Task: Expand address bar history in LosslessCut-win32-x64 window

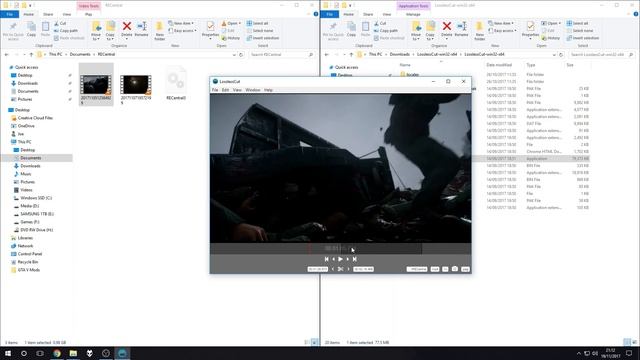Action: pyautogui.click(x=554, y=54)
